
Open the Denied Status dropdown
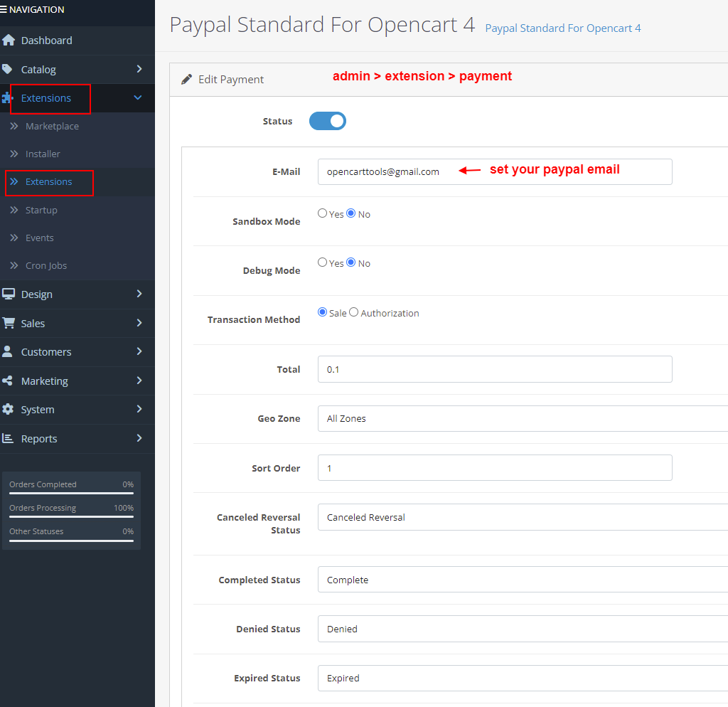(x=523, y=629)
